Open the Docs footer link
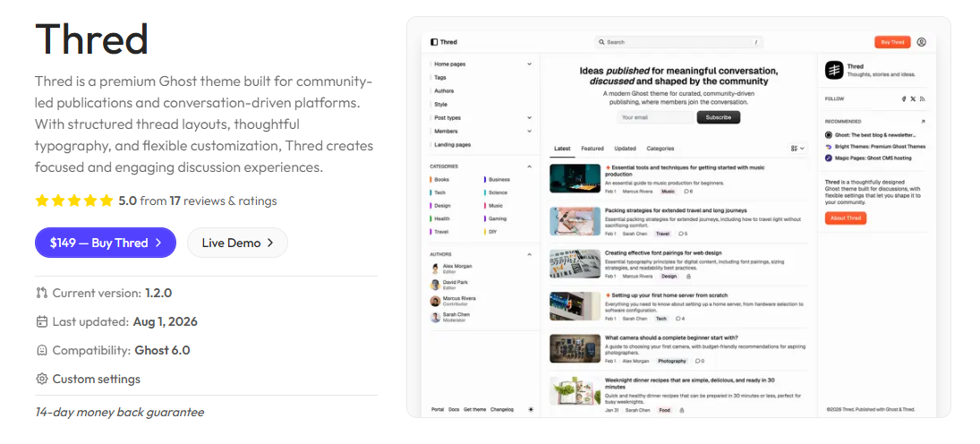980x444 pixels. point(454,410)
